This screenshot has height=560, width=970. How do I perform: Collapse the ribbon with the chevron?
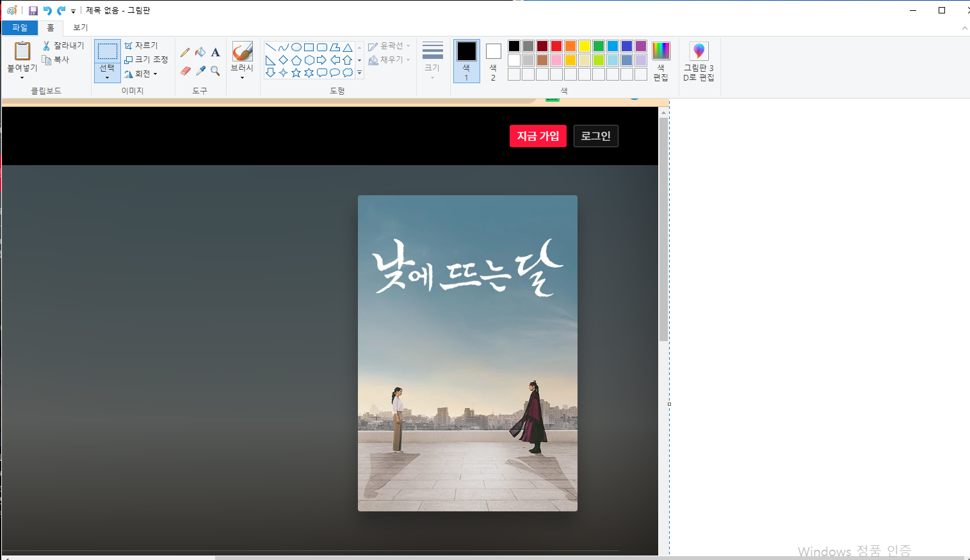point(965,28)
